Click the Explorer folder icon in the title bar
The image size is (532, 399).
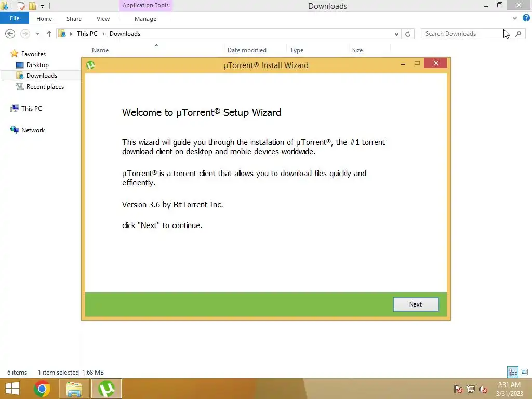click(4, 6)
